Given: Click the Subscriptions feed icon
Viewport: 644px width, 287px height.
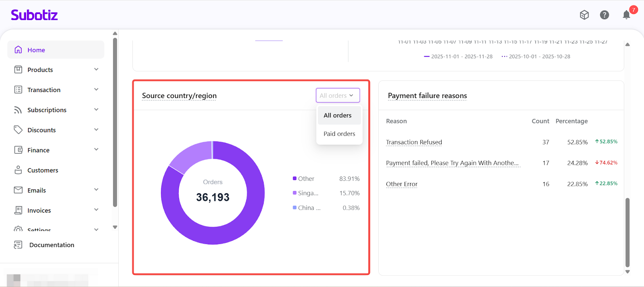Looking at the screenshot, I should point(18,110).
